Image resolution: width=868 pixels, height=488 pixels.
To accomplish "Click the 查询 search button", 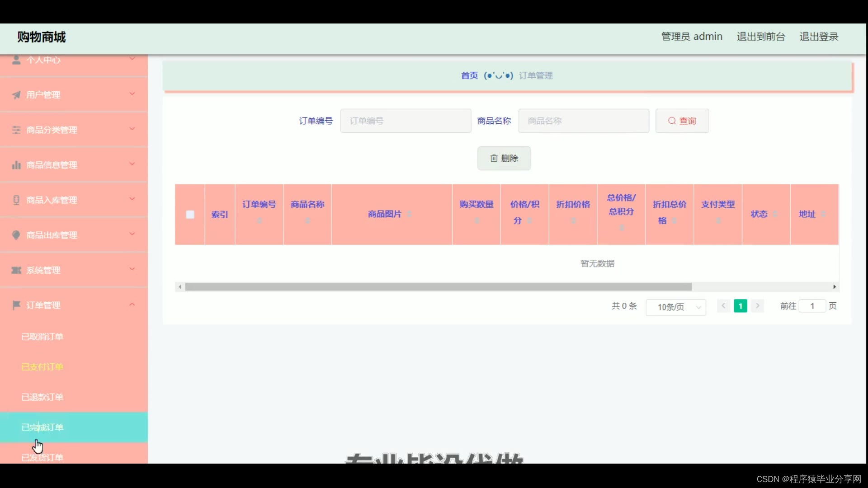I will point(682,121).
